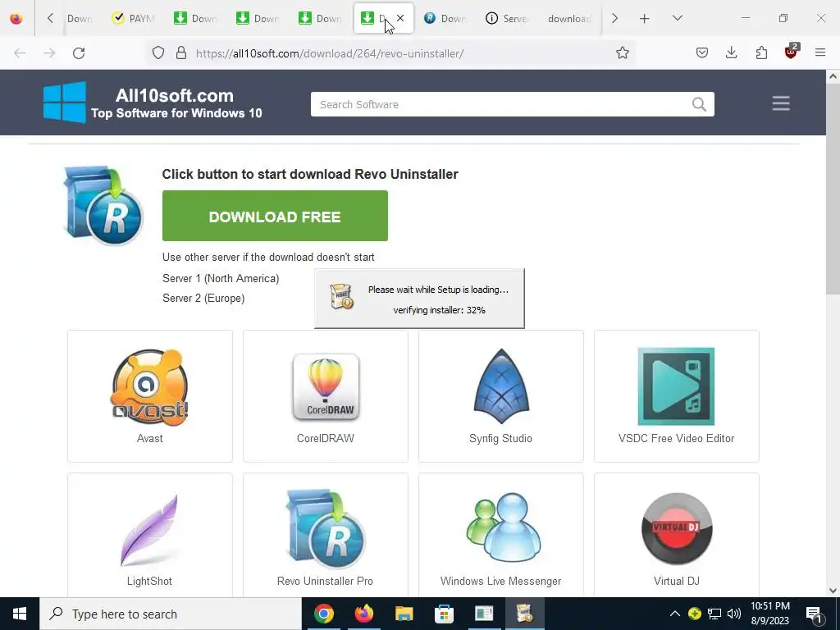Click the browser Back arrow
The image size is (840, 630).
(20, 53)
